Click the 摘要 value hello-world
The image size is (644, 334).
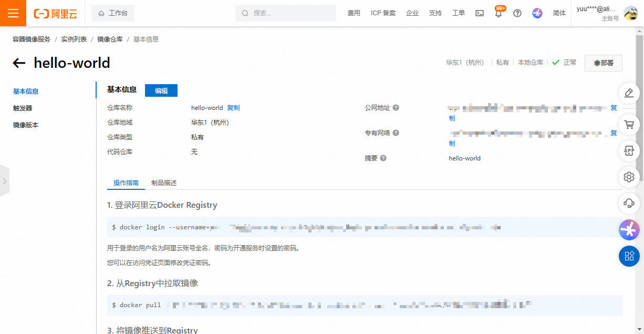tap(464, 158)
